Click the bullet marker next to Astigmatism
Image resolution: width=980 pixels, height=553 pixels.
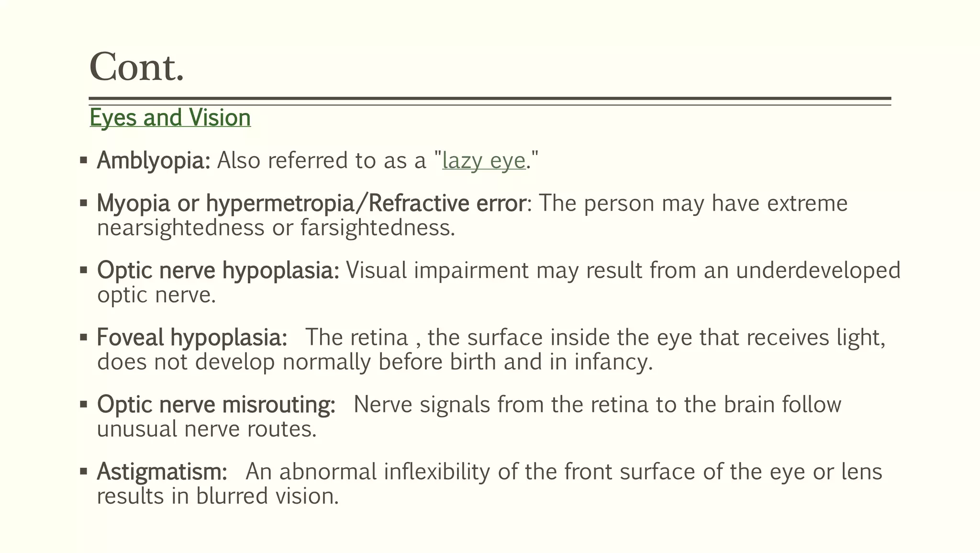click(84, 471)
